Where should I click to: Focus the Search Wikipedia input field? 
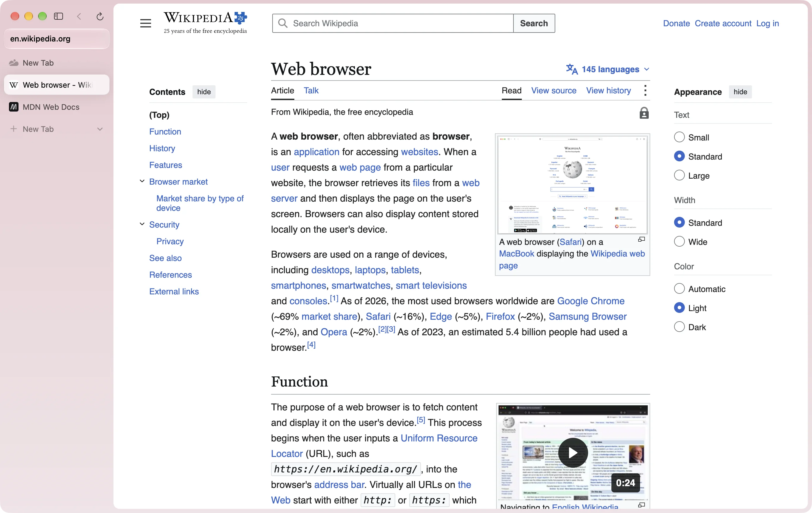(393, 23)
